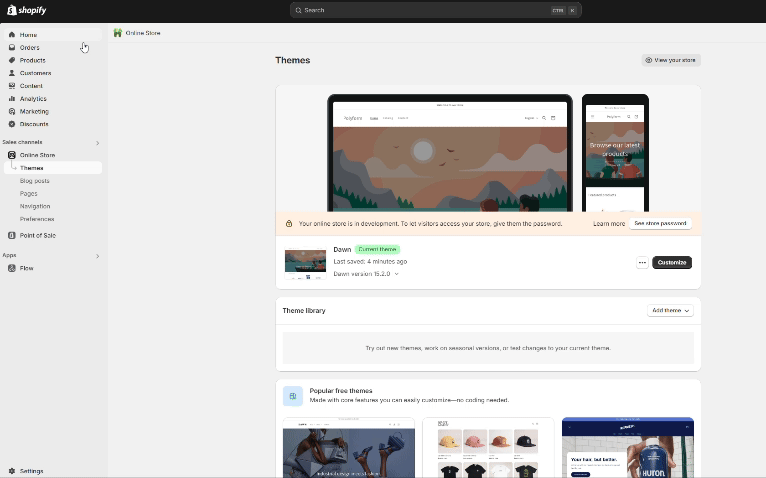Click the Popular free themes title text

pos(341,391)
